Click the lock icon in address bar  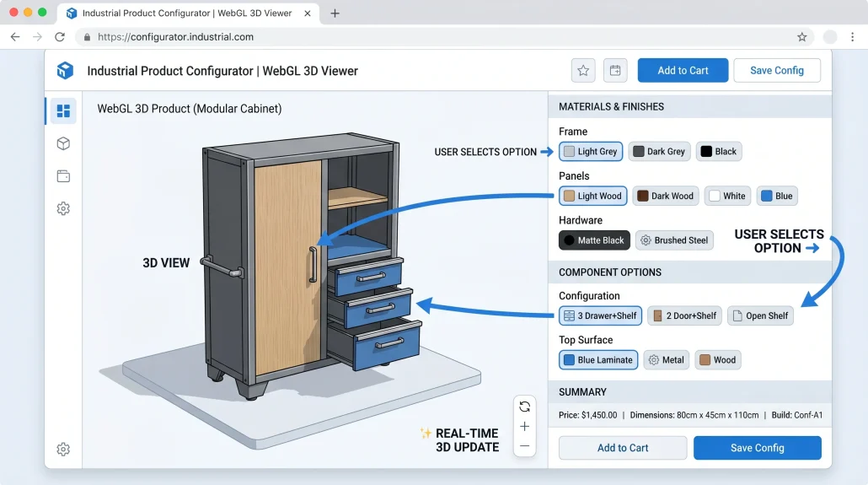coord(87,37)
